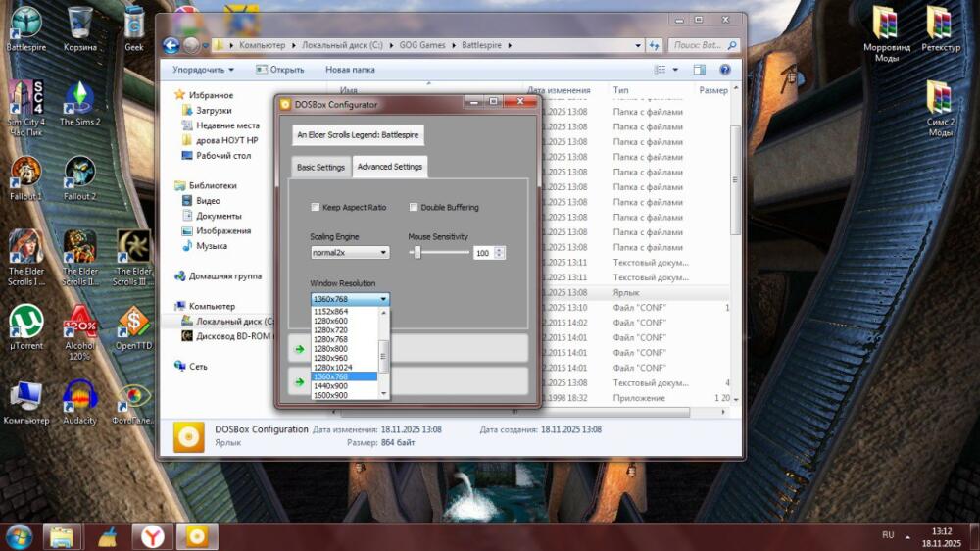Click the RU language indicator
The width and height of the screenshot is (980, 551).
(x=888, y=535)
